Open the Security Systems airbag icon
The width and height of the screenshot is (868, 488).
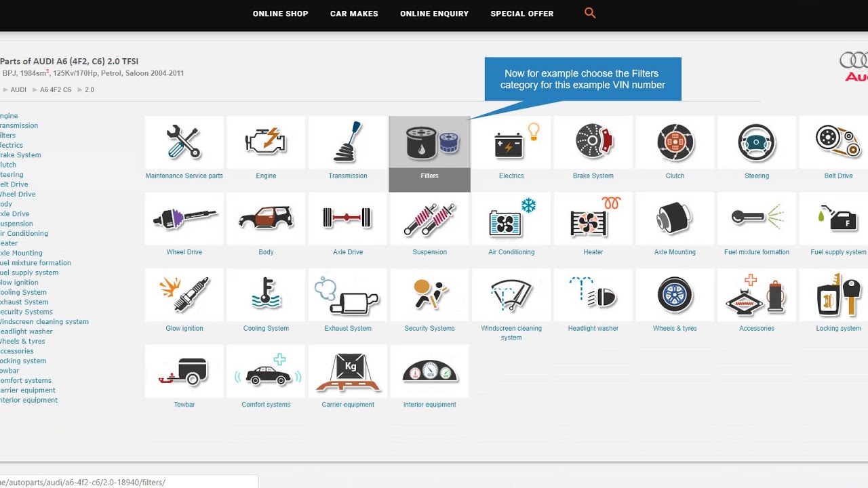pos(429,295)
